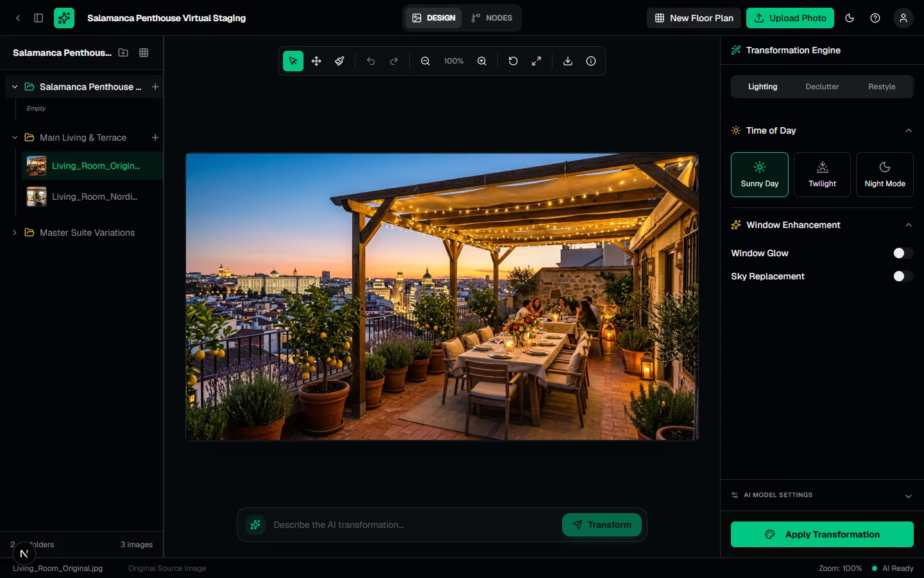
Task: Show image info
Action: coord(591,61)
